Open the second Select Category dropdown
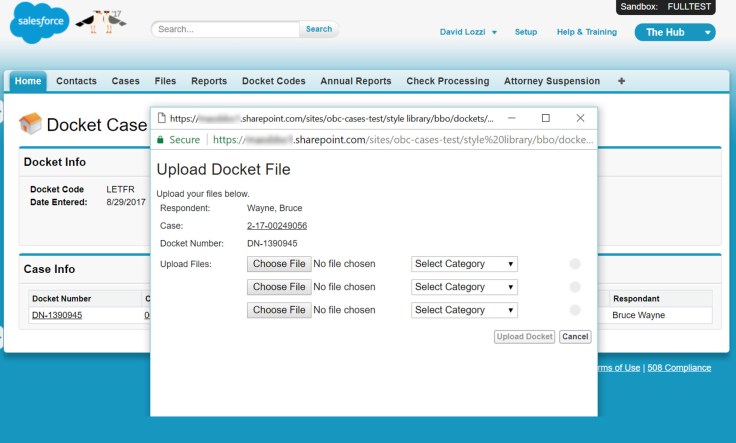The height and width of the screenshot is (443, 736). click(464, 287)
